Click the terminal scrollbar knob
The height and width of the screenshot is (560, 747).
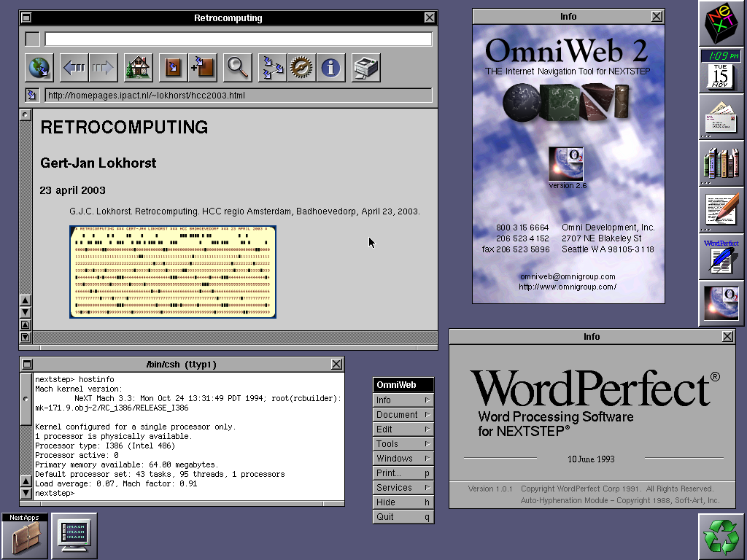pos(26,399)
